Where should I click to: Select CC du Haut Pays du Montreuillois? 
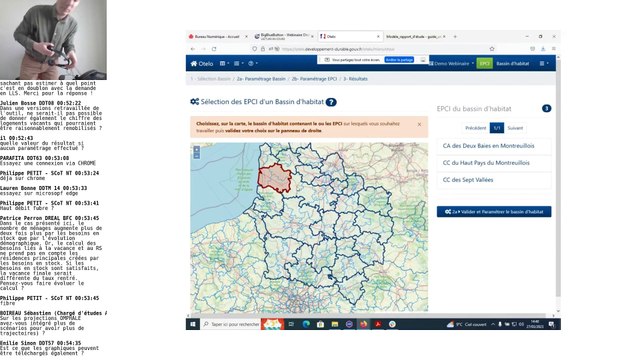494,163
